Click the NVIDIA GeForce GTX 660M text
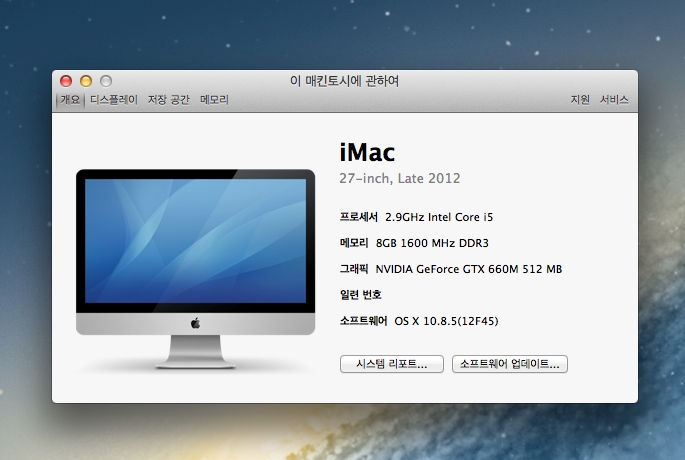 [x=469, y=269]
